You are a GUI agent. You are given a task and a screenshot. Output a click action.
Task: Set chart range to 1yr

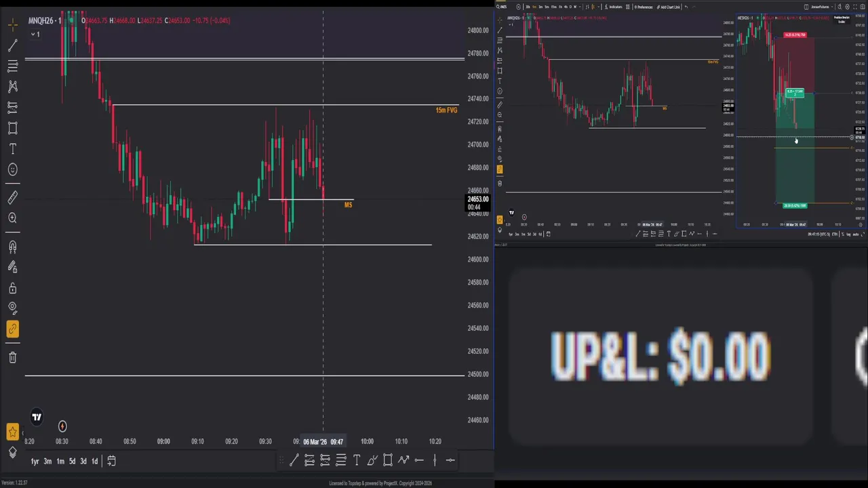click(x=35, y=461)
